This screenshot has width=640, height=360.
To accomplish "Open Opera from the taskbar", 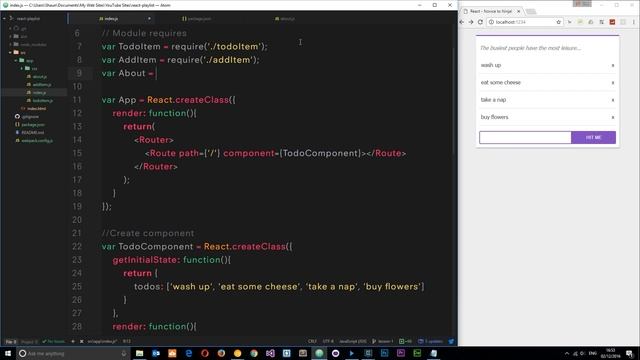I will pos(205,353).
